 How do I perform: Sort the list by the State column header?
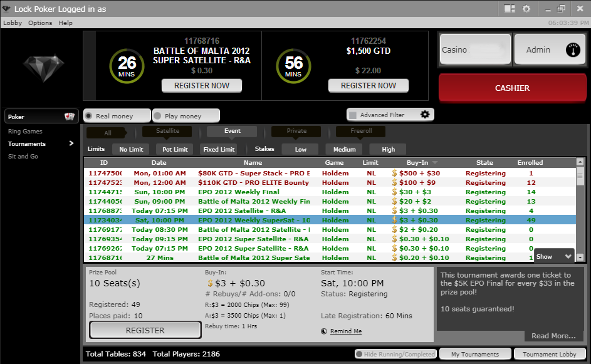coord(484,162)
